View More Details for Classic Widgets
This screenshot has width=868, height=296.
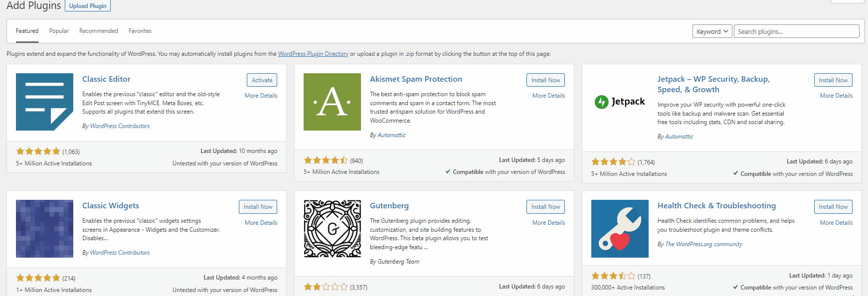pyautogui.click(x=261, y=223)
